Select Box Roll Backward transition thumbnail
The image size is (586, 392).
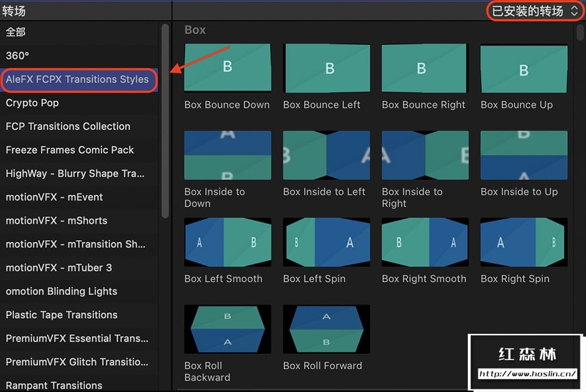[228, 329]
